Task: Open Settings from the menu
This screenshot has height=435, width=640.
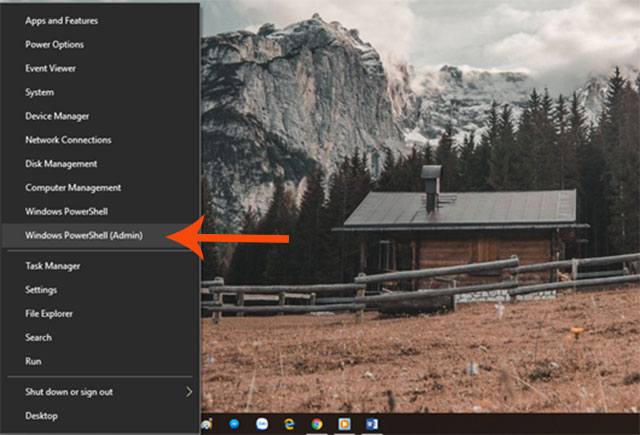Action: [100, 290]
